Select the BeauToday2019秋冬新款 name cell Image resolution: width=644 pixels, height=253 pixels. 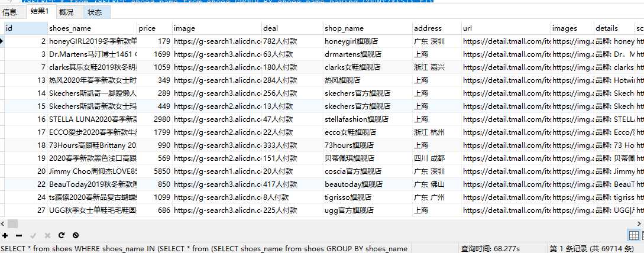92,184
